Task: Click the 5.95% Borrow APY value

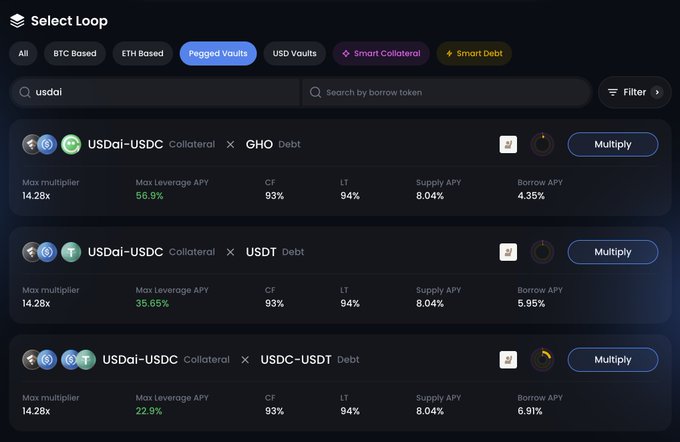Action: pos(531,303)
